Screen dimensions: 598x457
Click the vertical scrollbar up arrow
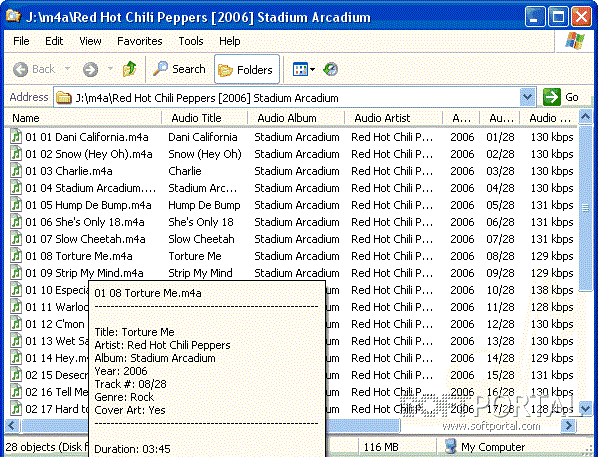585,117
